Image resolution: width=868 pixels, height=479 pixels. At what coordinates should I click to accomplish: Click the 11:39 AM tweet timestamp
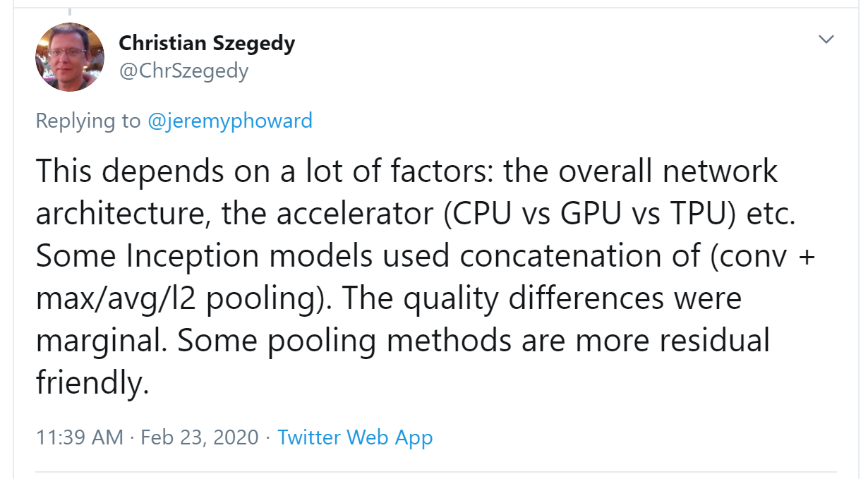(x=80, y=437)
